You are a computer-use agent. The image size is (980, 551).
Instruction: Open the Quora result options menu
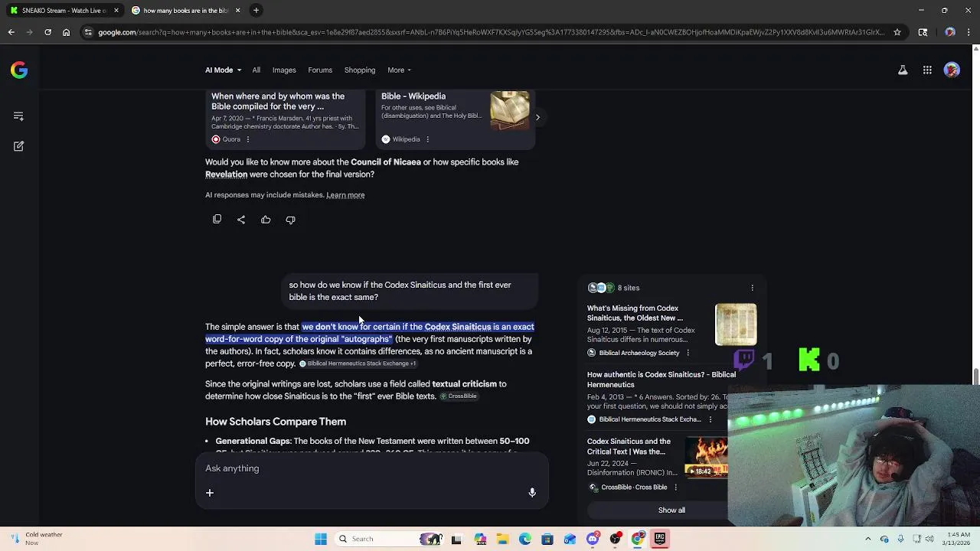247,139
